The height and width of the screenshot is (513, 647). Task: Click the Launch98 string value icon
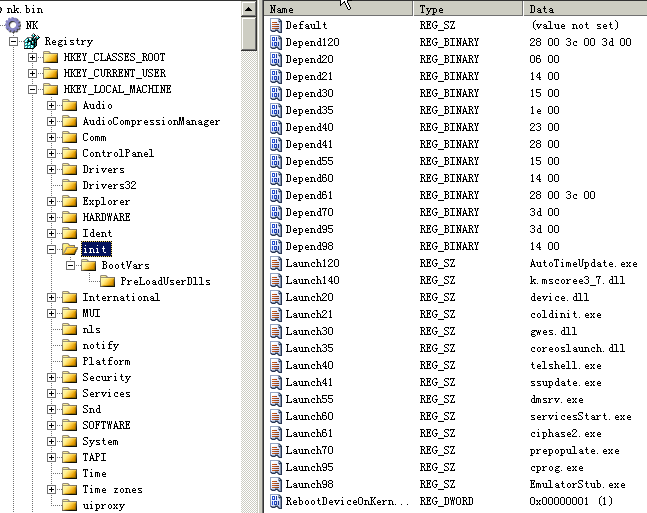[x=276, y=484]
